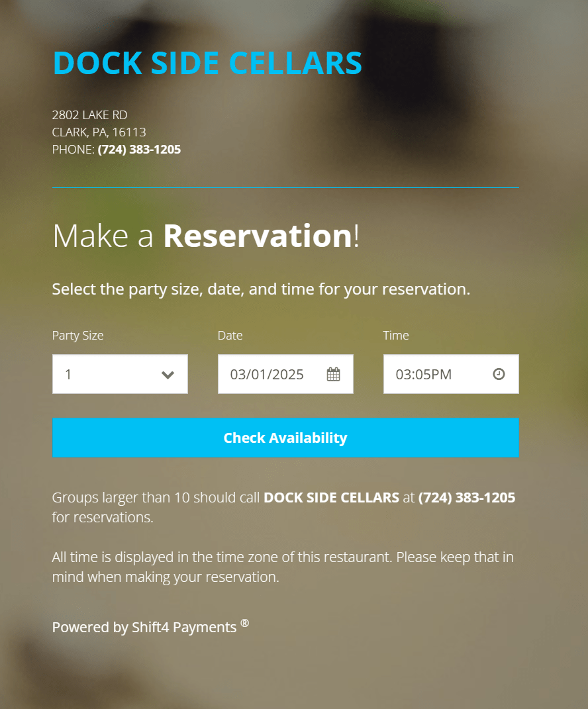This screenshot has width=588, height=709.
Task: Click bold DOCK SIDE CELLARS in groups notice
Action: (x=331, y=497)
